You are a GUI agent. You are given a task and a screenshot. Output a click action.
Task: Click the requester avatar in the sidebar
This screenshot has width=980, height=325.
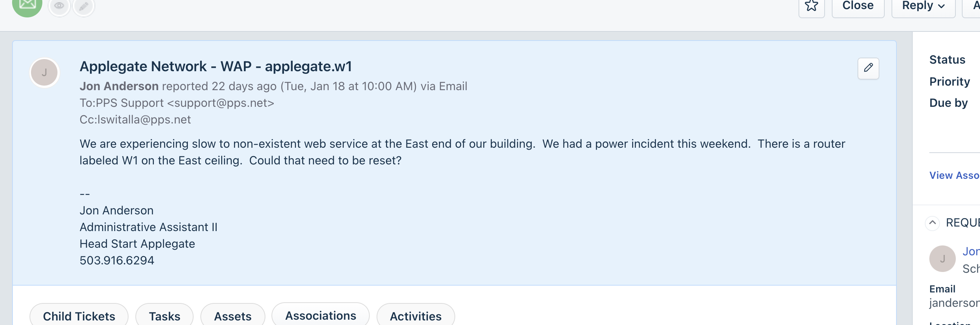942,259
